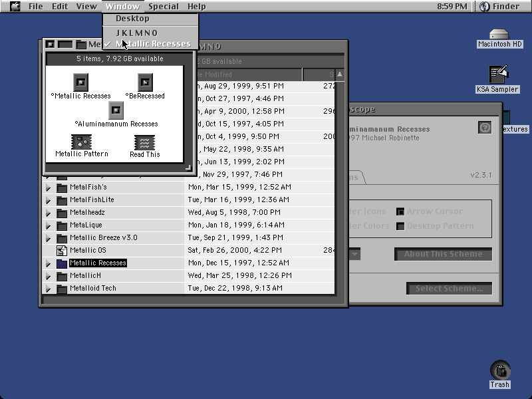Open the Help menu
The width and height of the screenshot is (532, 399).
[197, 6]
